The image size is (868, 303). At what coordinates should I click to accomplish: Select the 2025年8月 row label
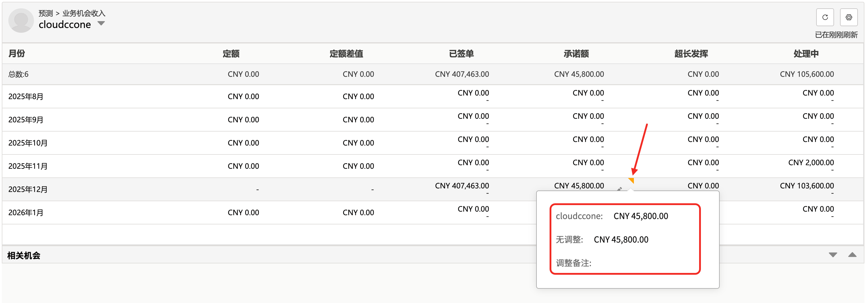coord(26,97)
